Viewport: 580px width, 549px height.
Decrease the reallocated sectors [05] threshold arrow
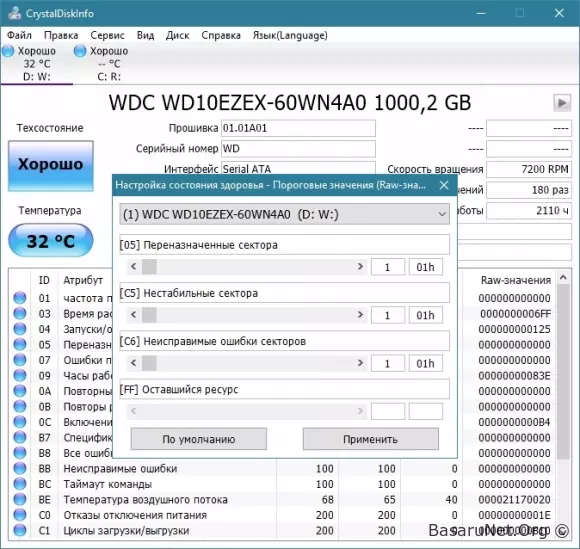(134, 266)
